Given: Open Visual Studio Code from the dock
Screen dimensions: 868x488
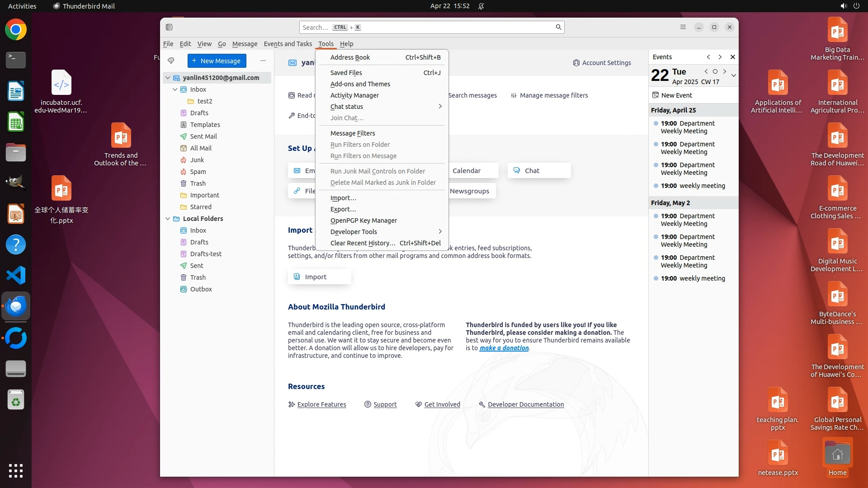Looking at the screenshot, I should [x=16, y=275].
